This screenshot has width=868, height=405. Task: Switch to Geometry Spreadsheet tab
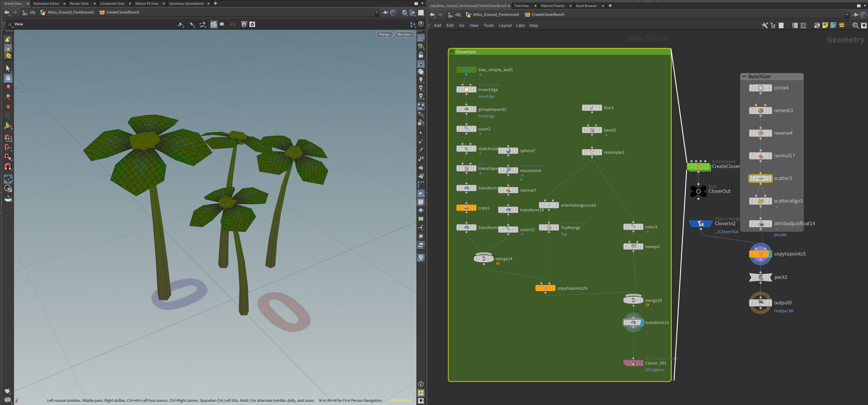coord(186,3)
